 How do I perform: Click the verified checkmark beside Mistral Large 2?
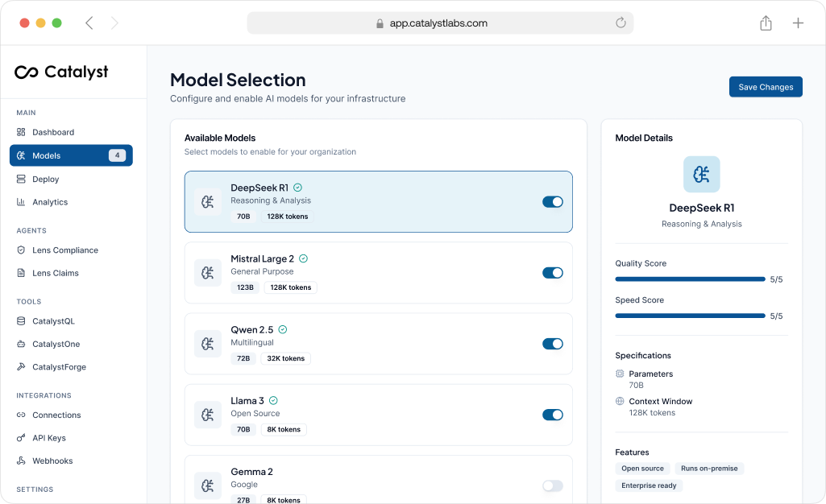304,258
